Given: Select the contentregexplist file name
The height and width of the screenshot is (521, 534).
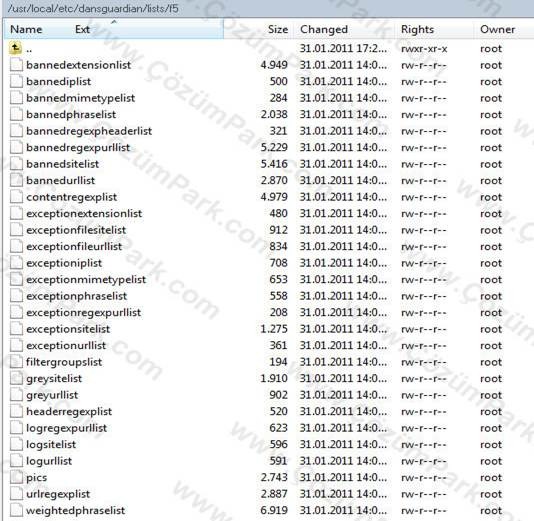Looking at the screenshot, I should 72,197.
